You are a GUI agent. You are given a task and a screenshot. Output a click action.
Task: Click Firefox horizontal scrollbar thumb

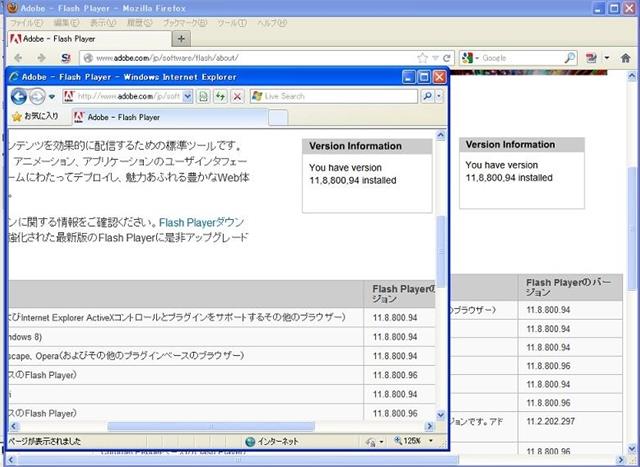tap(238, 460)
